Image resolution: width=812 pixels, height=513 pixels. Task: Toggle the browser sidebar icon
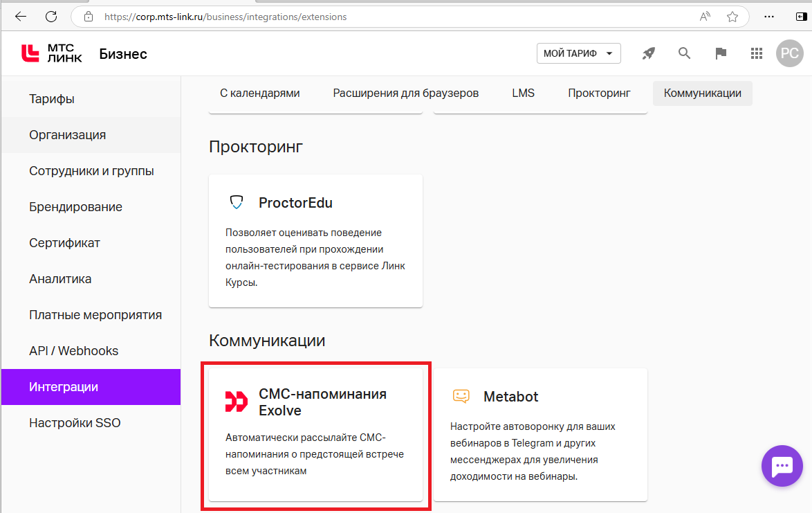[x=801, y=17]
